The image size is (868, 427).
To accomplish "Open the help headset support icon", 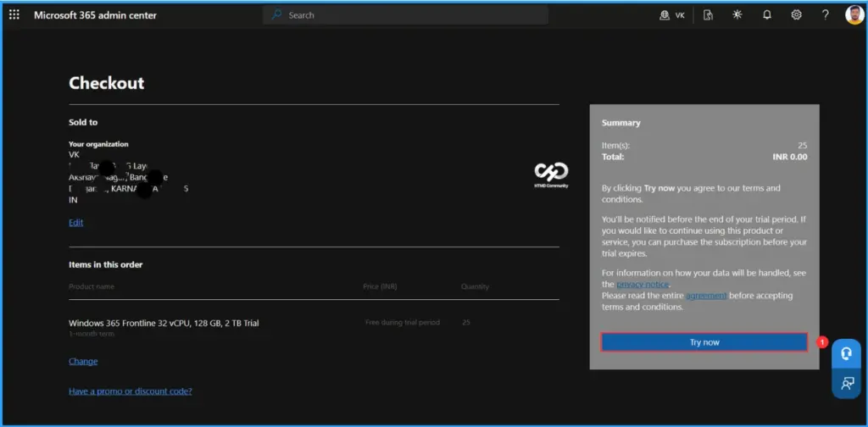I will (x=847, y=353).
